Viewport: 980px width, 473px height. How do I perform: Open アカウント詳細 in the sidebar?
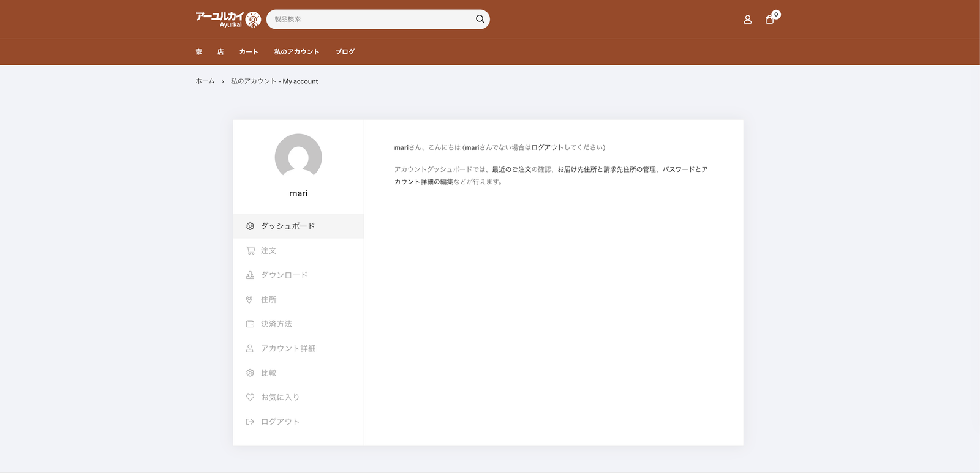[288, 349]
